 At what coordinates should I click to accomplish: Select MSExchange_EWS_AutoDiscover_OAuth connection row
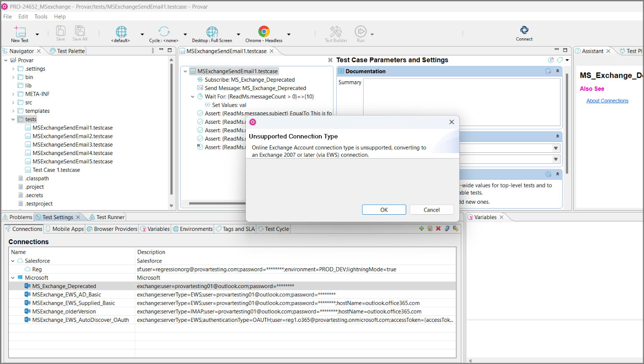[x=232, y=320]
